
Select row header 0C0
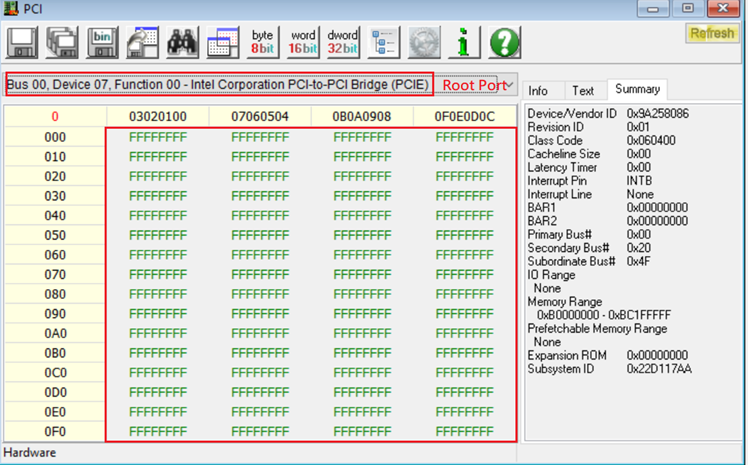pyautogui.click(x=55, y=373)
